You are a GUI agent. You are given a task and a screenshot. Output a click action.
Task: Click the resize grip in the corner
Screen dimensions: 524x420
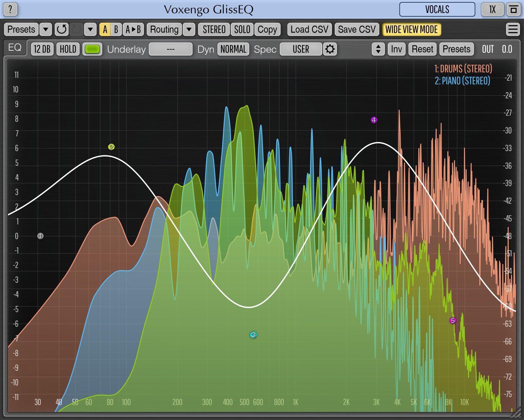(x=515, y=413)
